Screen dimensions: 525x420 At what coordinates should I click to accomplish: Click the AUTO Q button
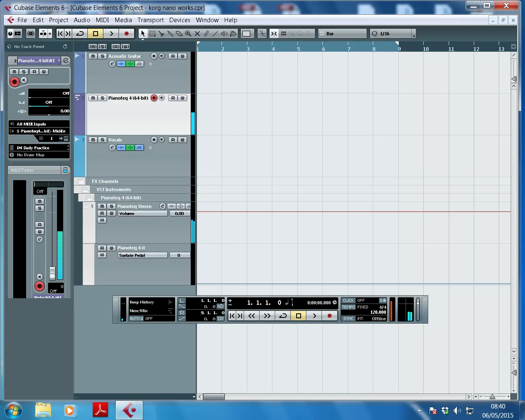pos(136,319)
